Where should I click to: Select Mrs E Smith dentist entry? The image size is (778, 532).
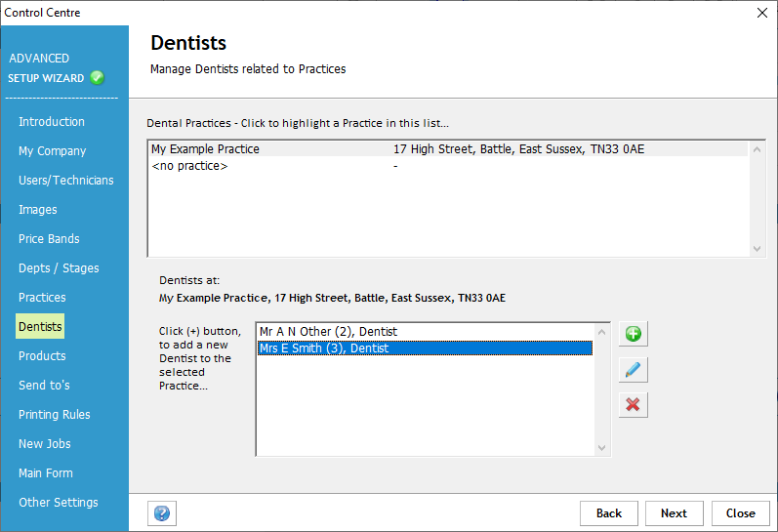pos(324,348)
